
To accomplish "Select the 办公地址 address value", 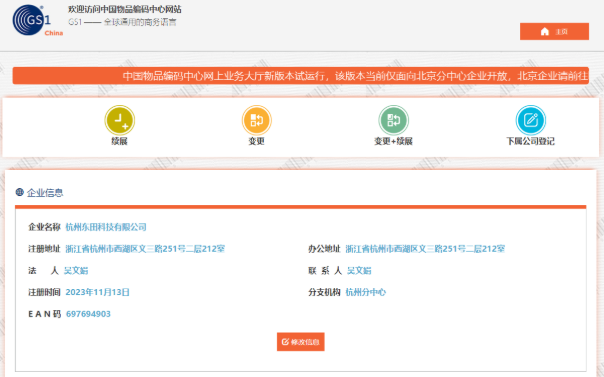I will click(425, 249).
